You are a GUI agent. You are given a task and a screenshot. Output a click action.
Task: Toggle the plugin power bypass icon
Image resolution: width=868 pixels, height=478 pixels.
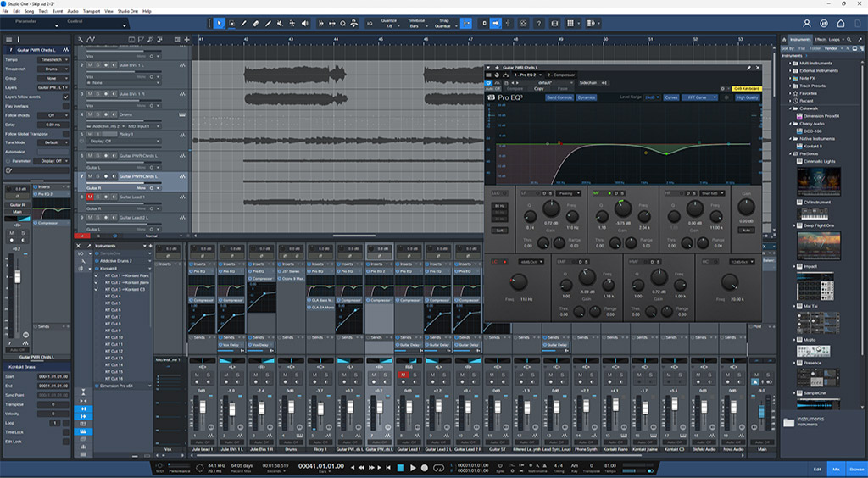click(x=488, y=82)
